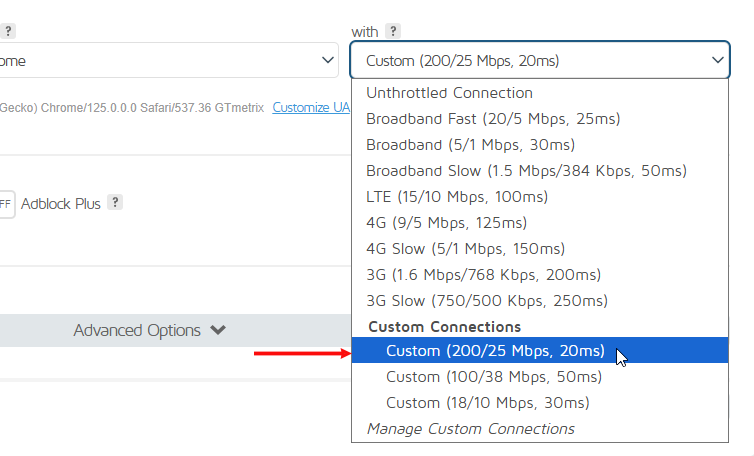
Task: Click the Customize UA link
Action: tap(311, 107)
